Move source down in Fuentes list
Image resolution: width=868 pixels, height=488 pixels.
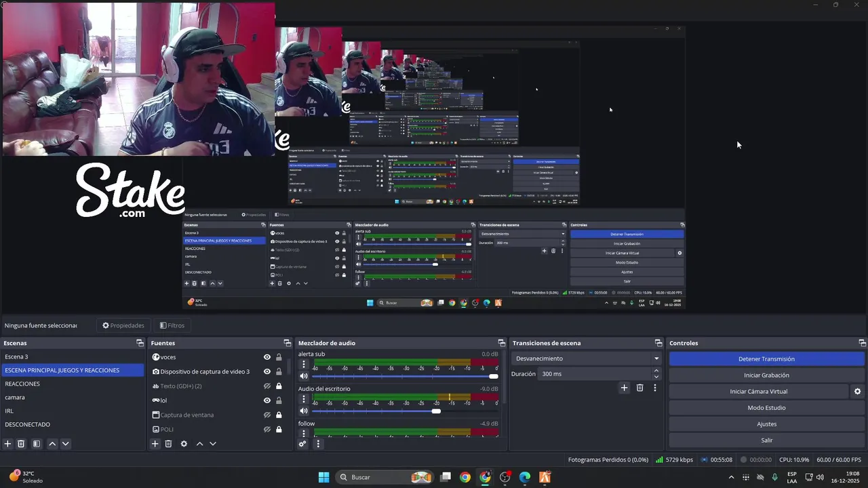click(x=212, y=444)
